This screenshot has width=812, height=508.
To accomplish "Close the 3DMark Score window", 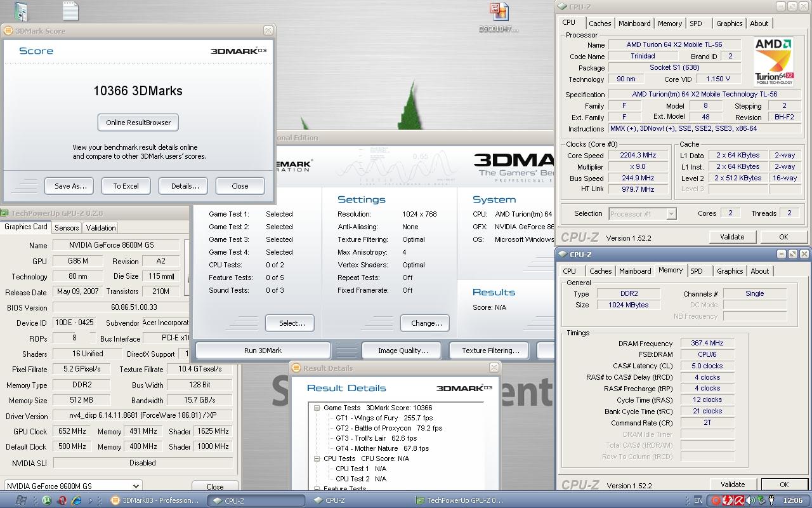I will click(268, 30).
